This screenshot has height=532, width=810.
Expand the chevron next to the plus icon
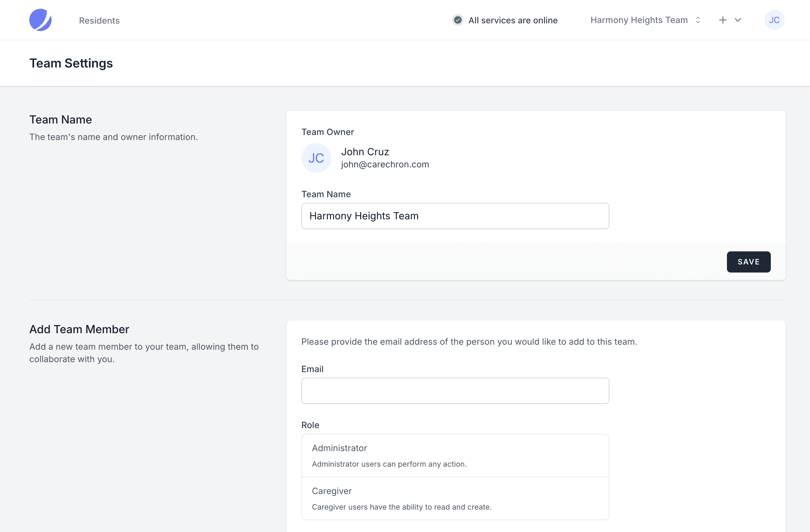click(x=738, y=20)
